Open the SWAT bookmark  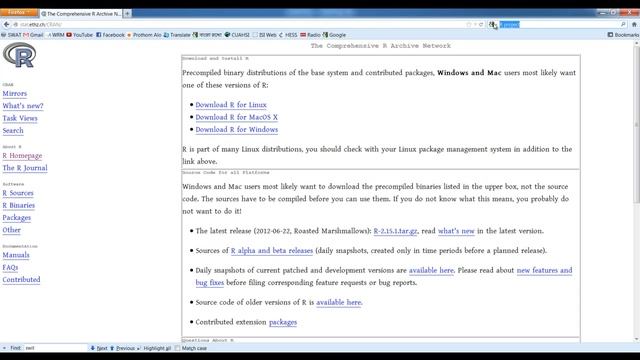click(11, 35)
